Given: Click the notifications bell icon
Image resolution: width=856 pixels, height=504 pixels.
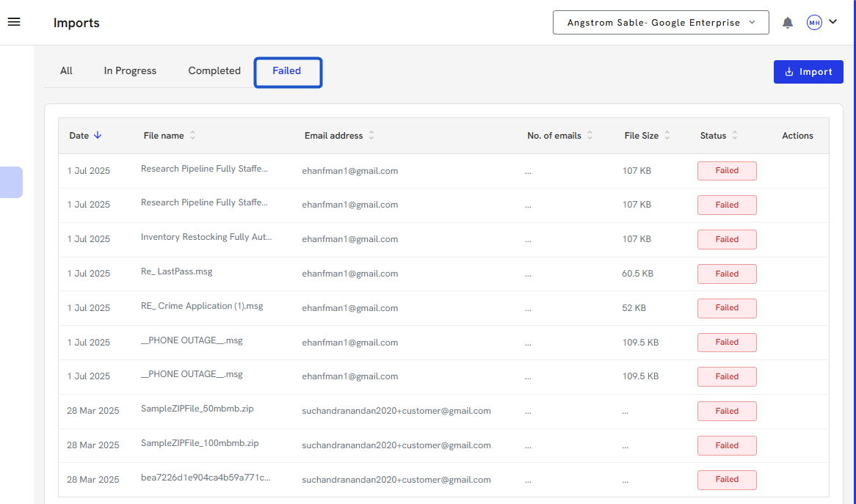Looking at the screenshot, I should 788,23.
